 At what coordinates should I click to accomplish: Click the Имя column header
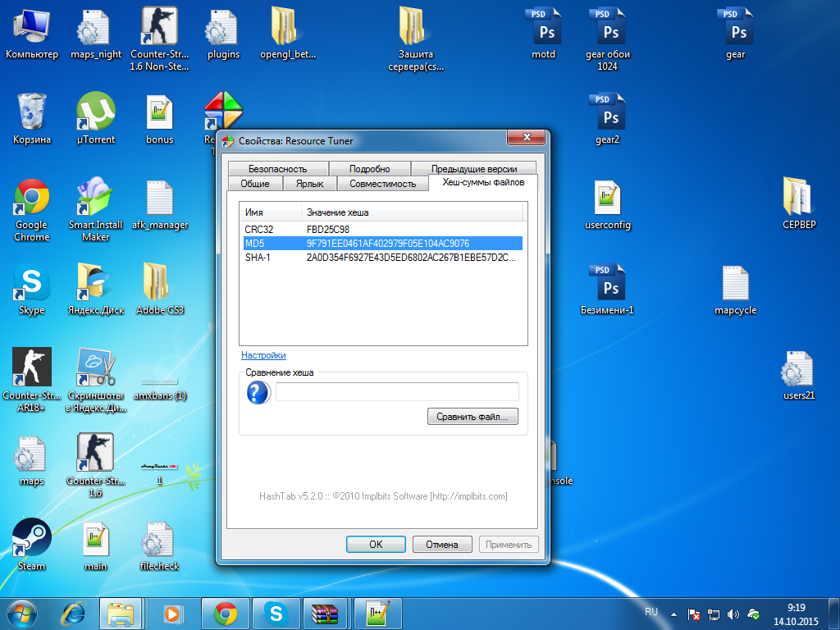pyautogui.click(x=270, y=212)
